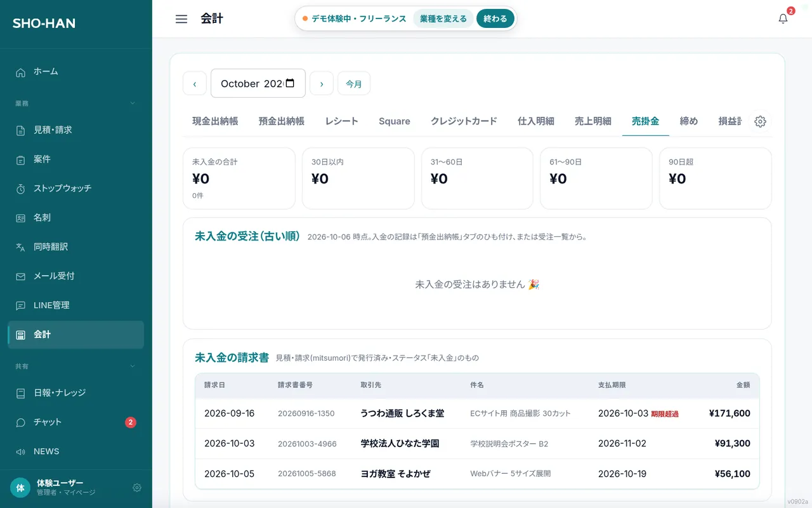The width and height of the screenshot is (812, 508).
Task: Click 終わる to end demo
Action: coord(495,19)
